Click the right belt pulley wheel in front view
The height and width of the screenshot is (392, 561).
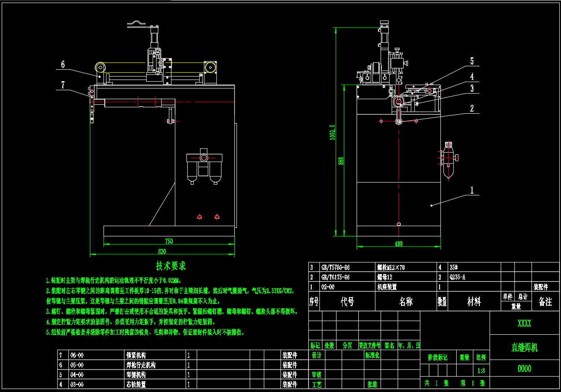coord(210,67)
